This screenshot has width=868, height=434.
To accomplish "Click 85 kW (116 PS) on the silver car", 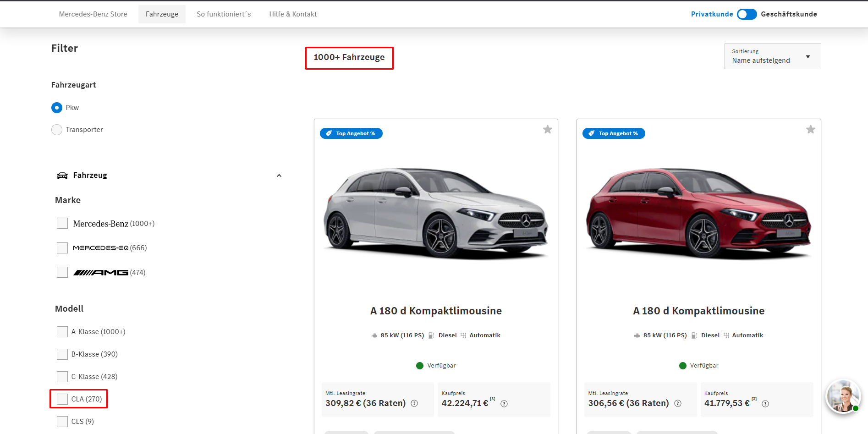I will click(x=402, y=335).
